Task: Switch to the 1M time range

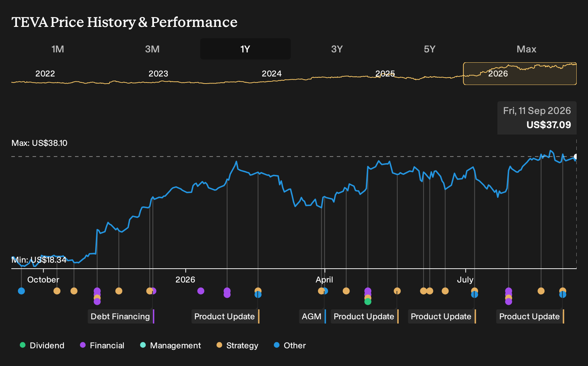Action: [x=58, y=49]
